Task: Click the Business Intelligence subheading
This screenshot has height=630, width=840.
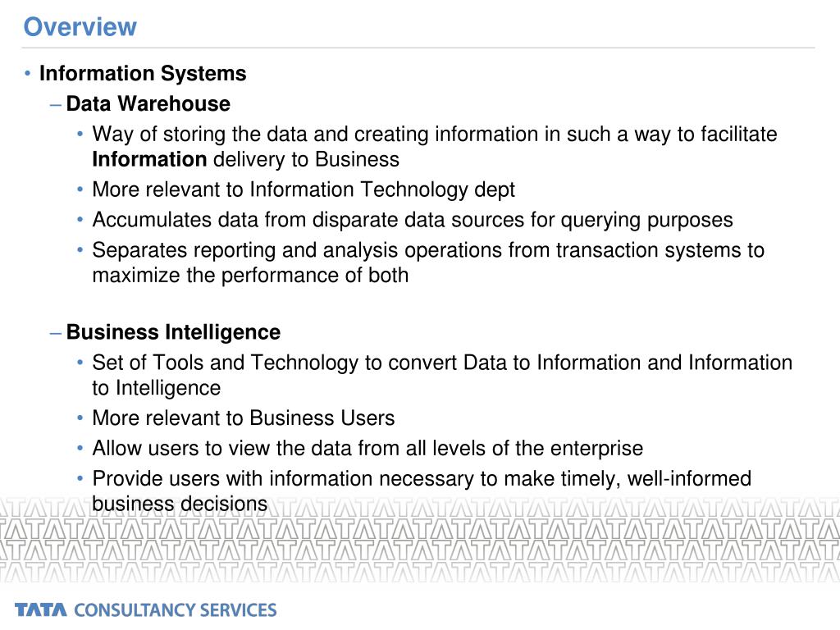Action: click(x=173, y=332)
